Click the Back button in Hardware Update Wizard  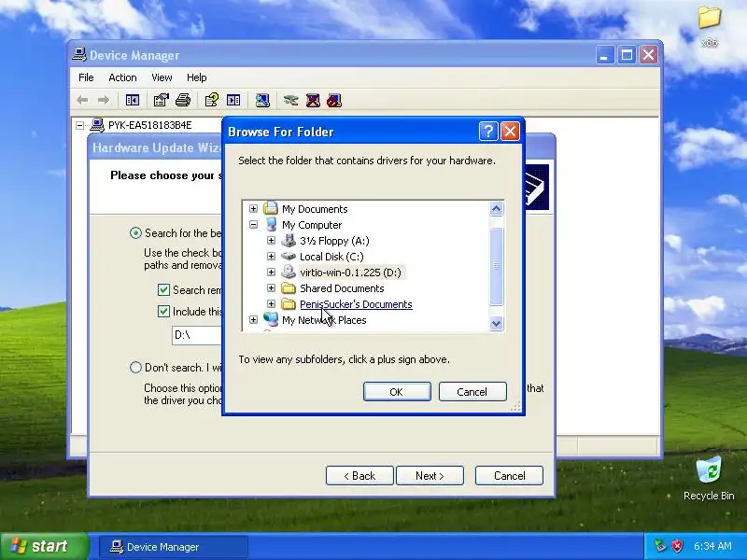pyautogui.click(x=359, y=476)
